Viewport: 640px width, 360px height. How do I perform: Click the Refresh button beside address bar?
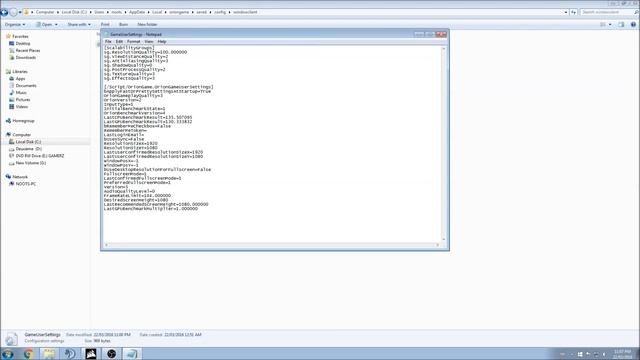(573, 12)
